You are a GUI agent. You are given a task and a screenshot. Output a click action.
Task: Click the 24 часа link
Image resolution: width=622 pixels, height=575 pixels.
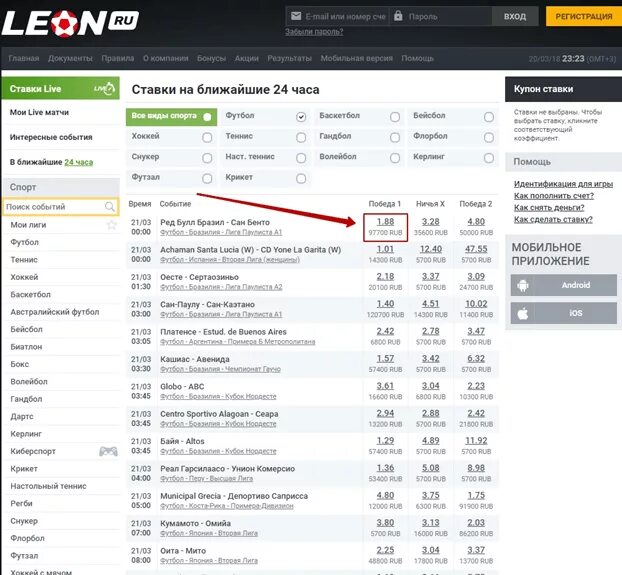(79, 162)
